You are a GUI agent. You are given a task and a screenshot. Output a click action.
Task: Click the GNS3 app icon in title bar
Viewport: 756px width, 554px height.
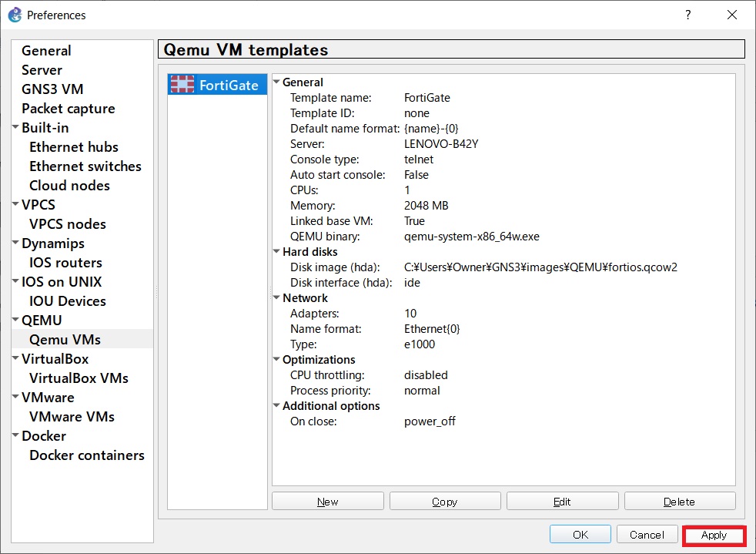[x=15, y=15]
